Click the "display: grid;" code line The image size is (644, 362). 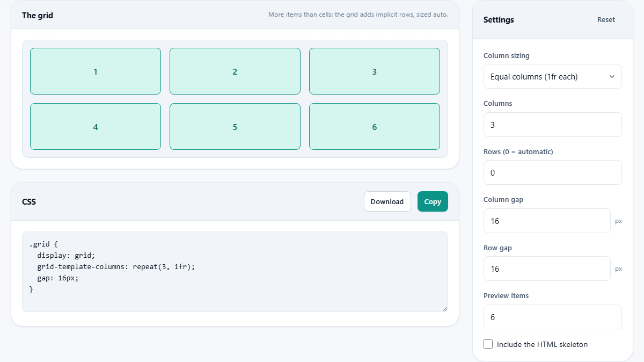(x=66, y=255)
